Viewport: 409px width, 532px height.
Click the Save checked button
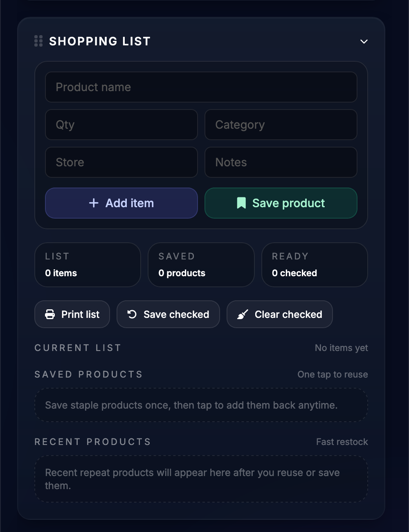(168, 314)
